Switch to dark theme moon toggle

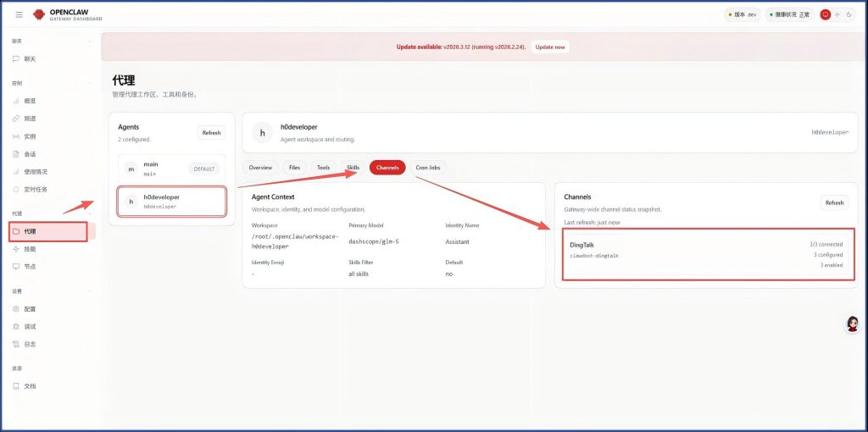coord(849,14)
